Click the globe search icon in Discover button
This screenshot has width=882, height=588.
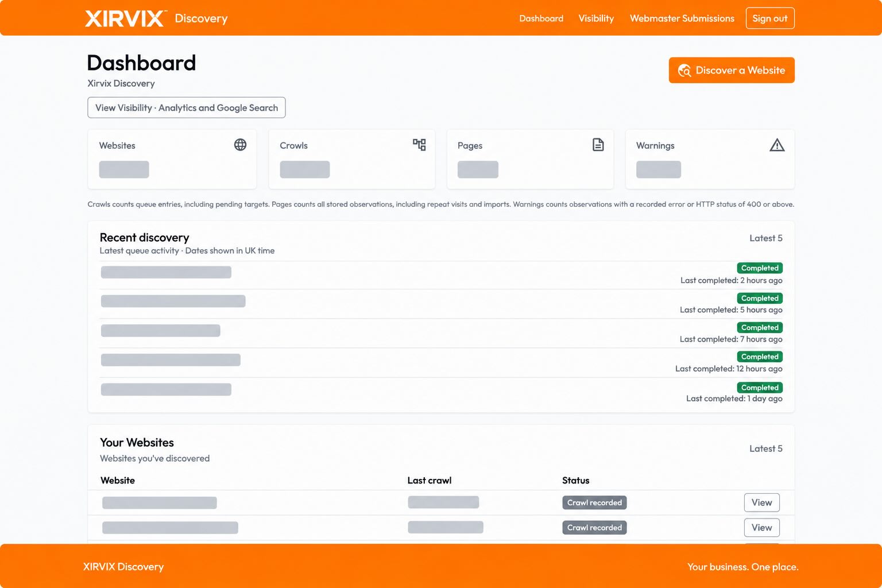pyautogui.click(x=684, y=70)
